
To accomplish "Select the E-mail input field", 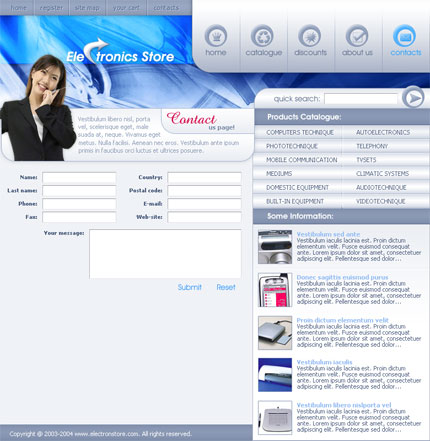I will coord(204,204).
